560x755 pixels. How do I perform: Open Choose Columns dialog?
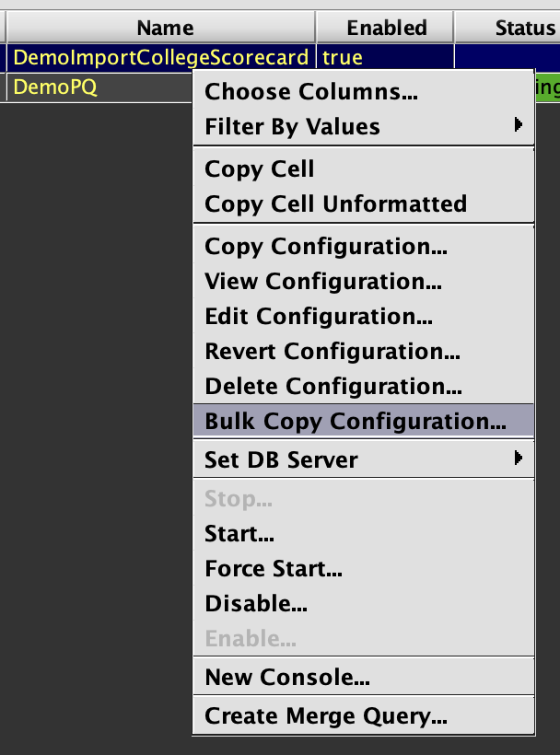pos(310,92)
